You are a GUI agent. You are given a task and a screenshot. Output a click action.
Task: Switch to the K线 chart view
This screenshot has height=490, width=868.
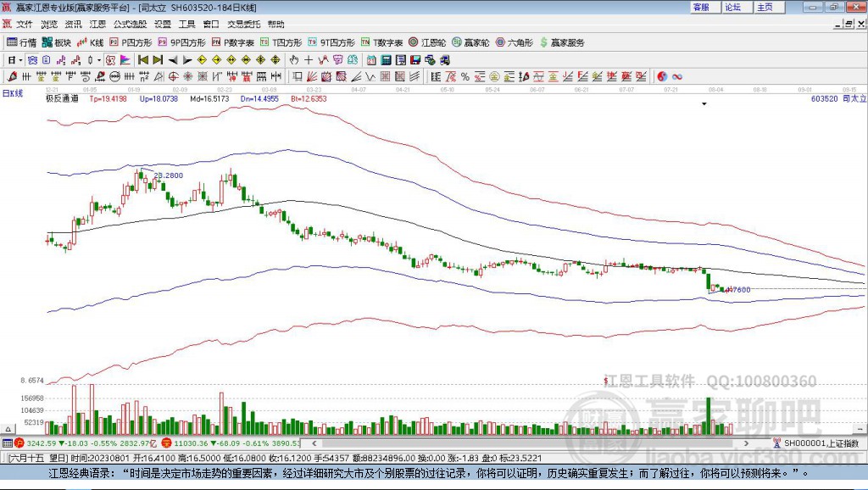[x=90, y=42]
